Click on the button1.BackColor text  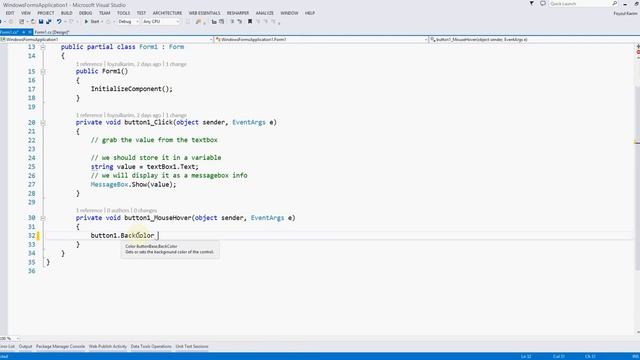click(122, 236)
